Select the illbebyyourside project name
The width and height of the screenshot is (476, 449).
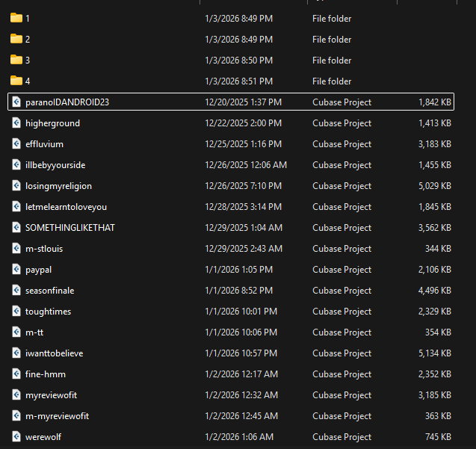tap(55, 165)
